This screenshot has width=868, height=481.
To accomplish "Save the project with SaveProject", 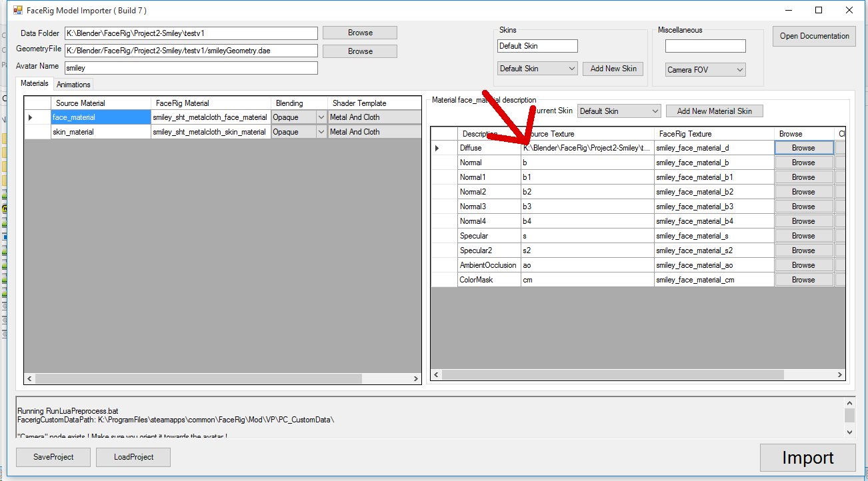I will 53,457.
